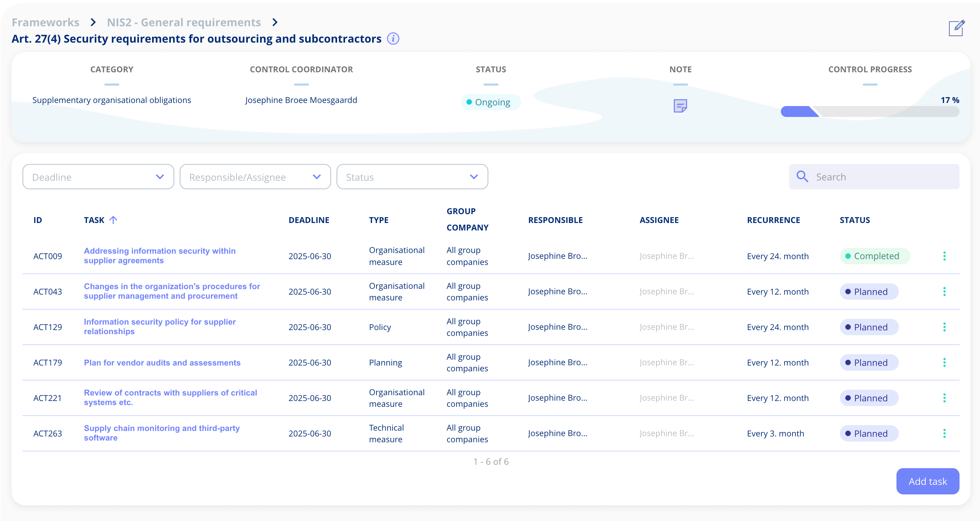Expand the Deadline filter dropdown
The width and height of the screenshot is (980, 521).
pos(98,177)
